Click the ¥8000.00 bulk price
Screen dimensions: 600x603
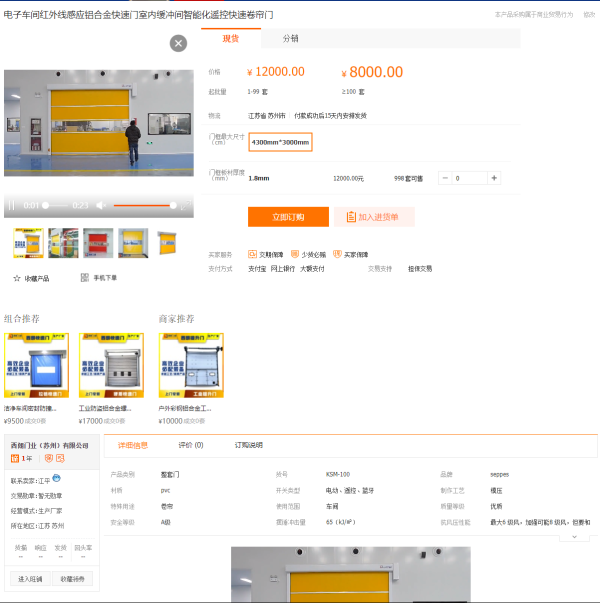click(372, 72)
